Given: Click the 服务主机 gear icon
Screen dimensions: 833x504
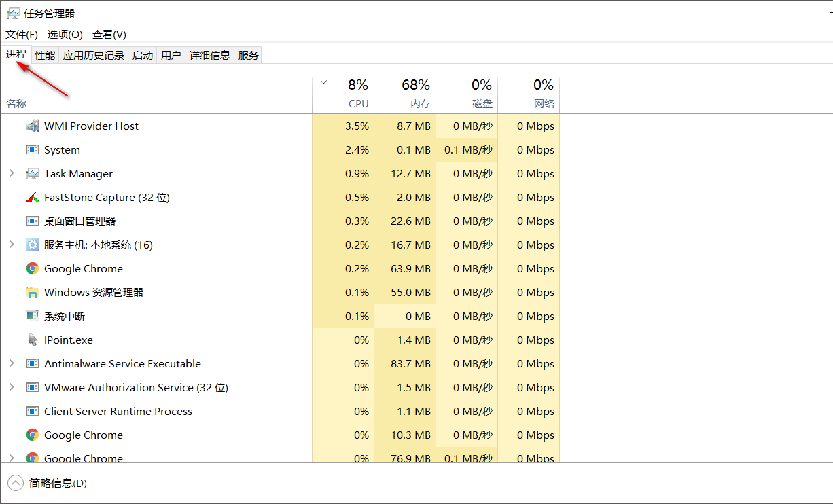Looking at the screenshot, I should (x=32, y=245).
